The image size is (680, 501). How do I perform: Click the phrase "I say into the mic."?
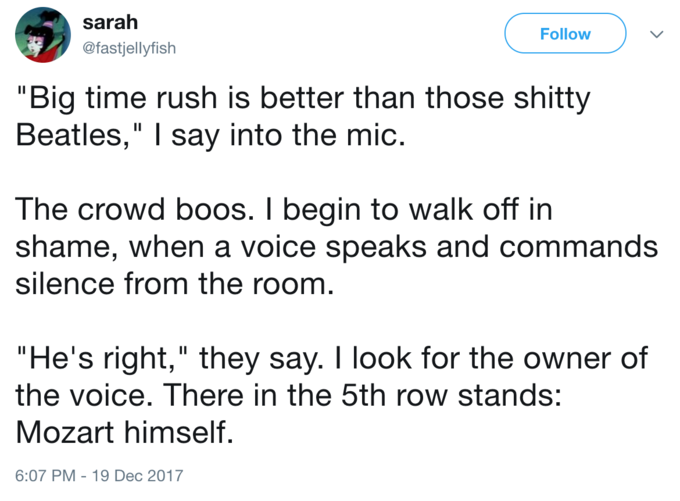[x=280, y=134]
